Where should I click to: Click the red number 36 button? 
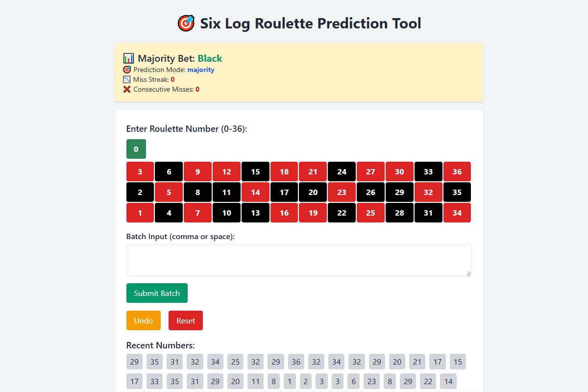(x=457, y=171)
